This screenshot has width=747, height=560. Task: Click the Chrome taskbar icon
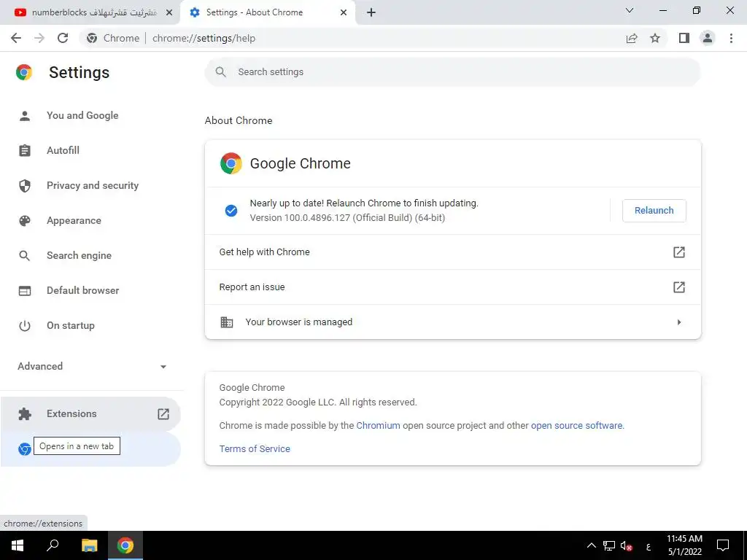coord(125,545)
